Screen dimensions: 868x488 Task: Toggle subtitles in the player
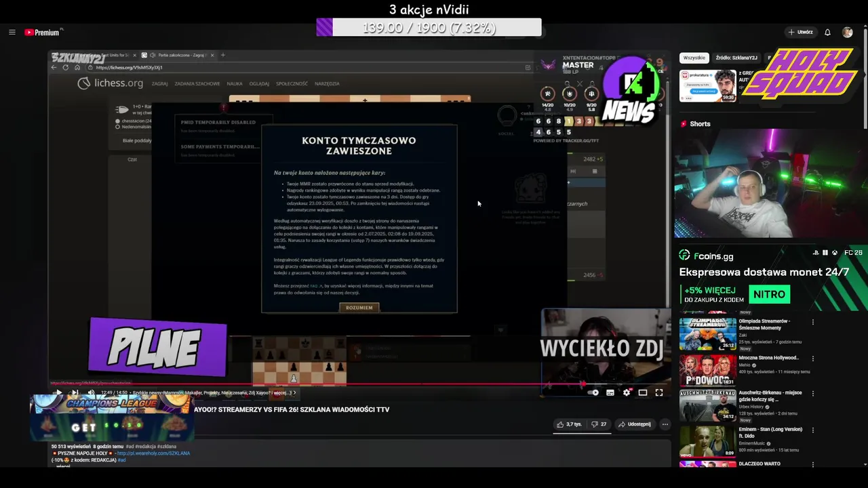[x=610, y=392]
